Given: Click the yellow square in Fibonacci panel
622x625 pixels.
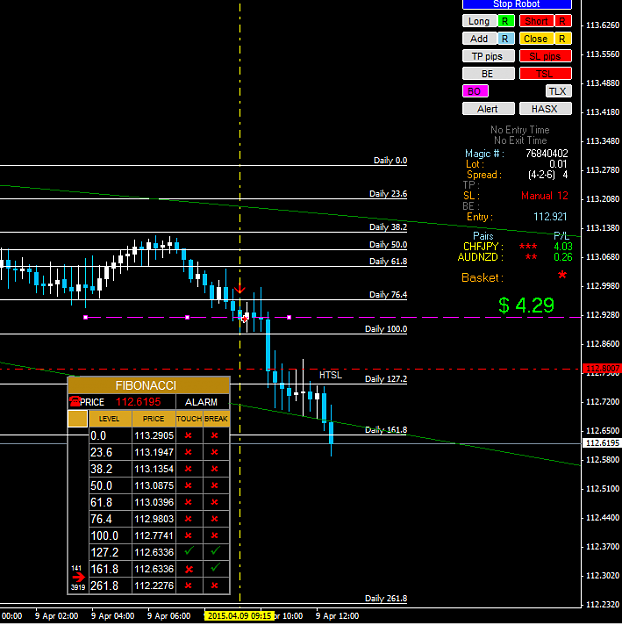Looking at the screenshot, I should 78,419.
